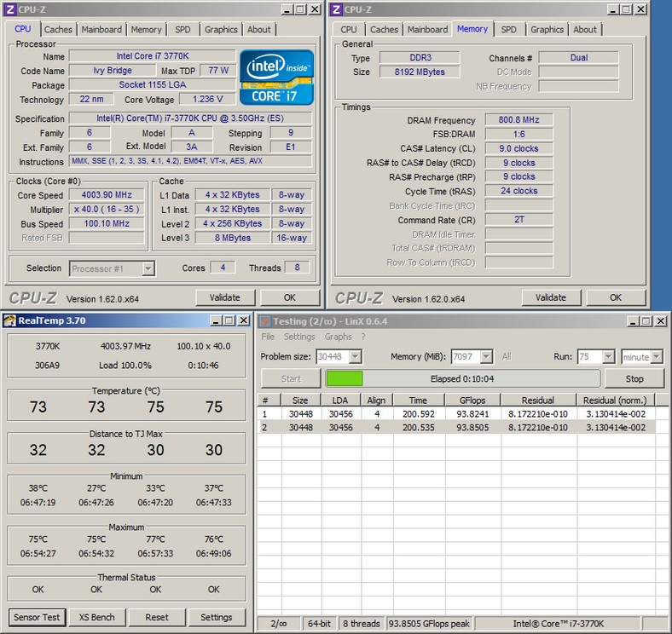
Task: Click the LinX elapsed time progress bar
Action: click(462, 378)
